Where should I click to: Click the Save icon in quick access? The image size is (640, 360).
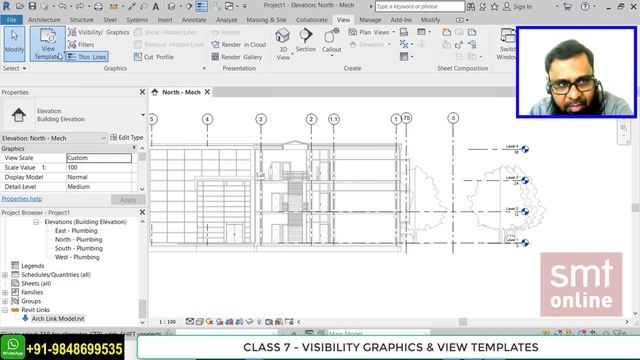coord(32,6)
